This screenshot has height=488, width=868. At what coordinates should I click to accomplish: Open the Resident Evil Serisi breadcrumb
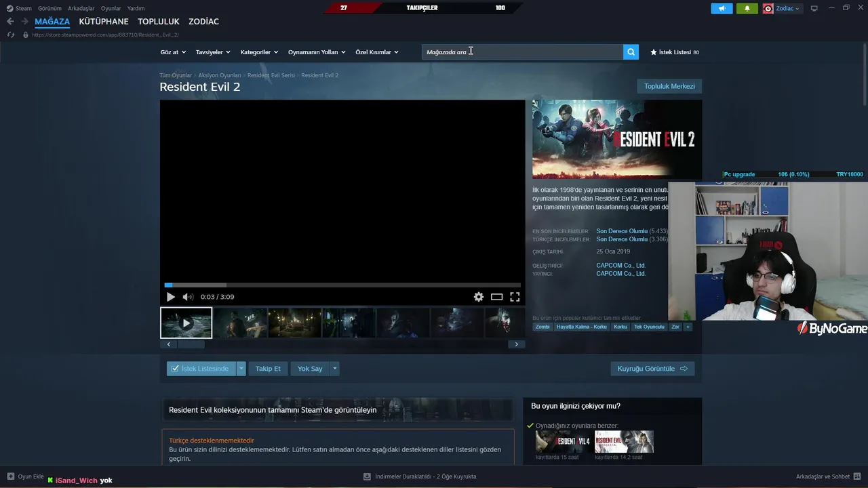point(271,75)
